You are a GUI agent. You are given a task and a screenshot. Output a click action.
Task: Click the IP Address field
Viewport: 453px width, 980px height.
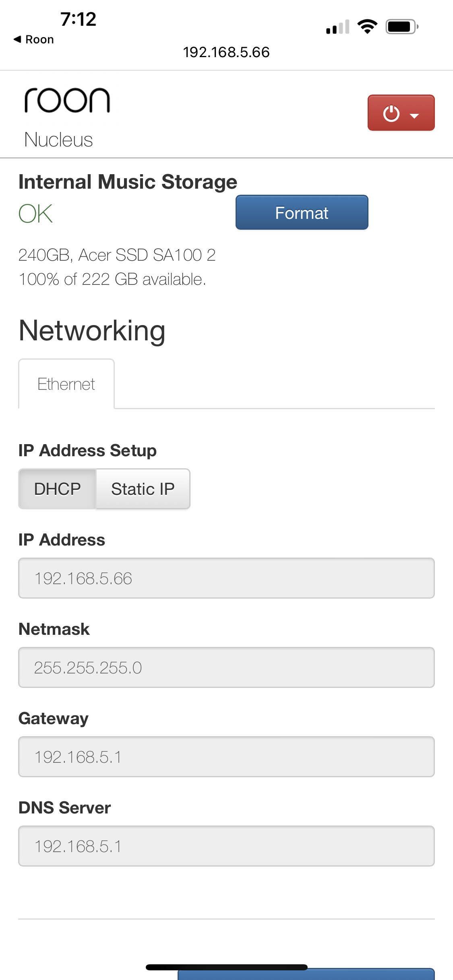[226, 579]
